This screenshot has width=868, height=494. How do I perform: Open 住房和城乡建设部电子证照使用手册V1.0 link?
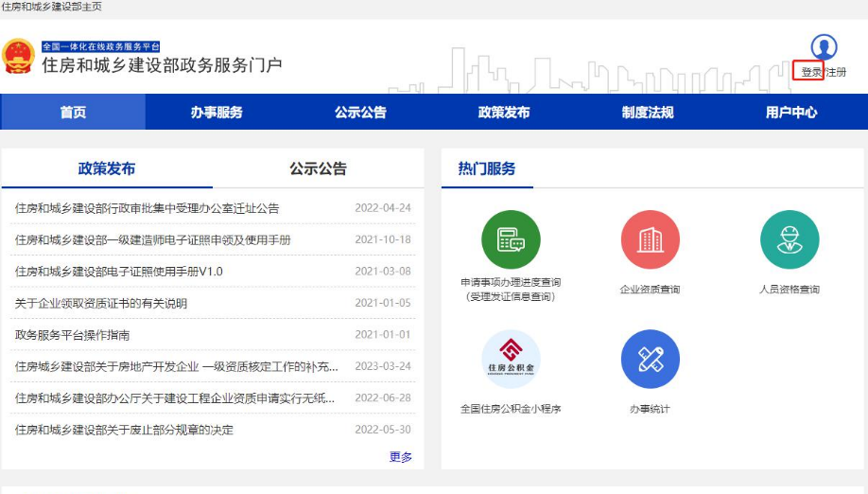point(119,272)
